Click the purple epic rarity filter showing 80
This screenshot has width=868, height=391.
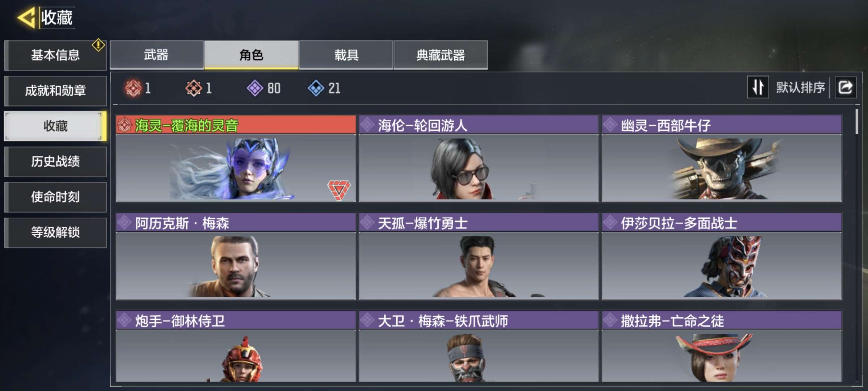click(264, 88)
